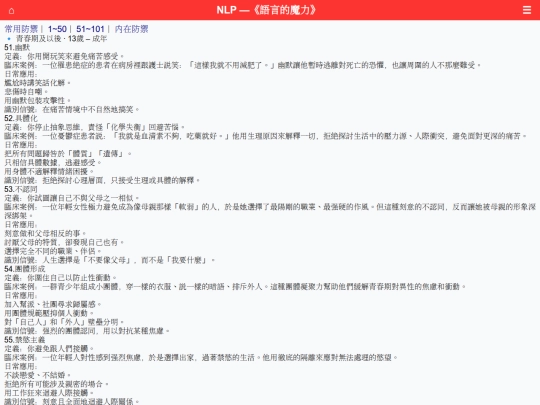Image resolution: width=540 pixels, height=405 pixels.
Task: Click the line 用團體規範壓抑個人衝動
Action: (49, 313)
